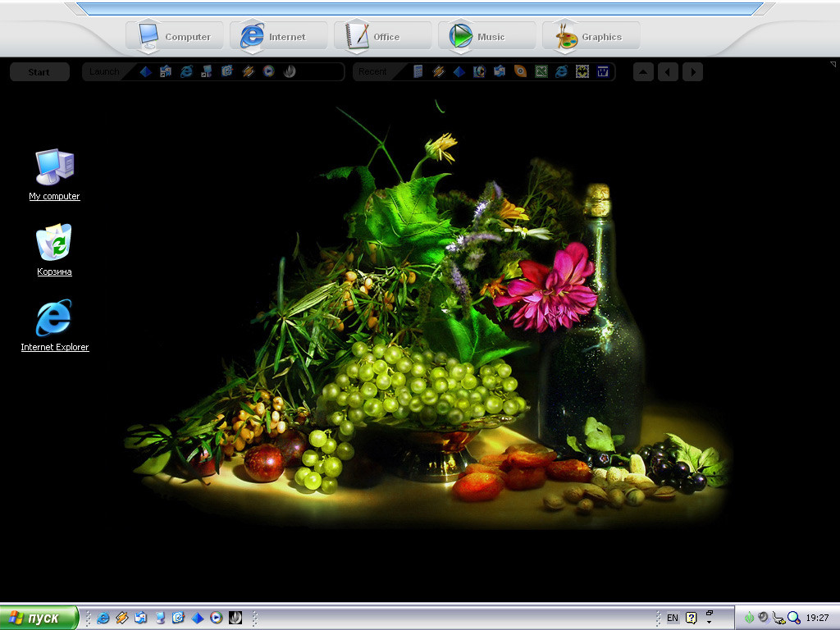The image size is (840, 630).
Task: Open the calculator icon in Recent bar
Action: (x=418, y=71)
